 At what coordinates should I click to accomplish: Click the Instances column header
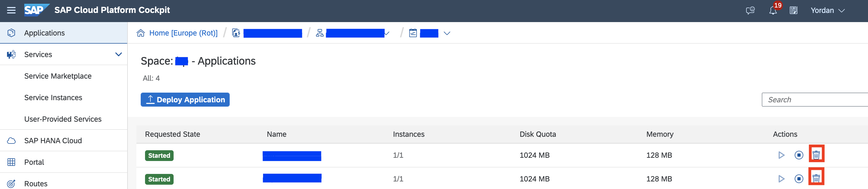point(408,134)
